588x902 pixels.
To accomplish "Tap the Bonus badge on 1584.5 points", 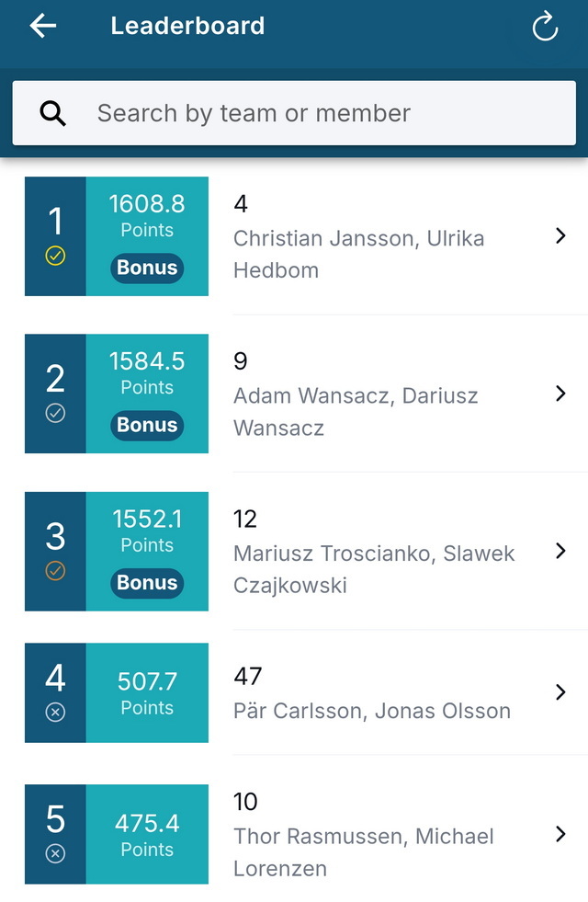I will (x=147, y=425).
